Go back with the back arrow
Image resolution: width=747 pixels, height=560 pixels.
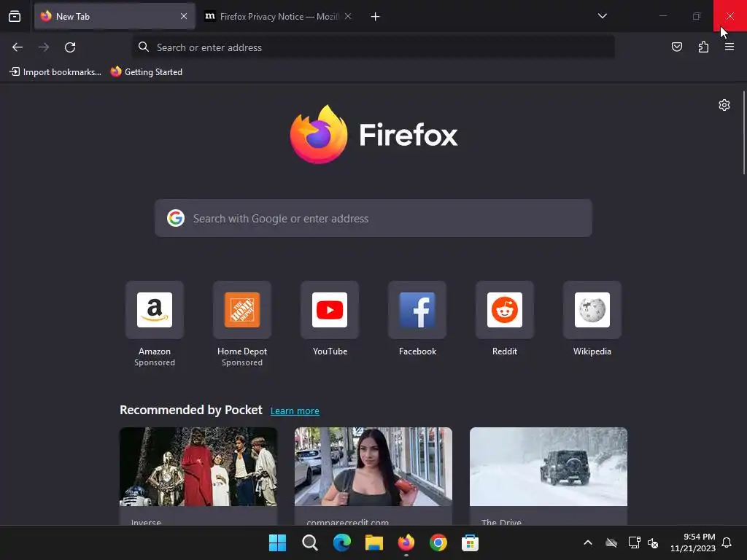coord(18,47)
